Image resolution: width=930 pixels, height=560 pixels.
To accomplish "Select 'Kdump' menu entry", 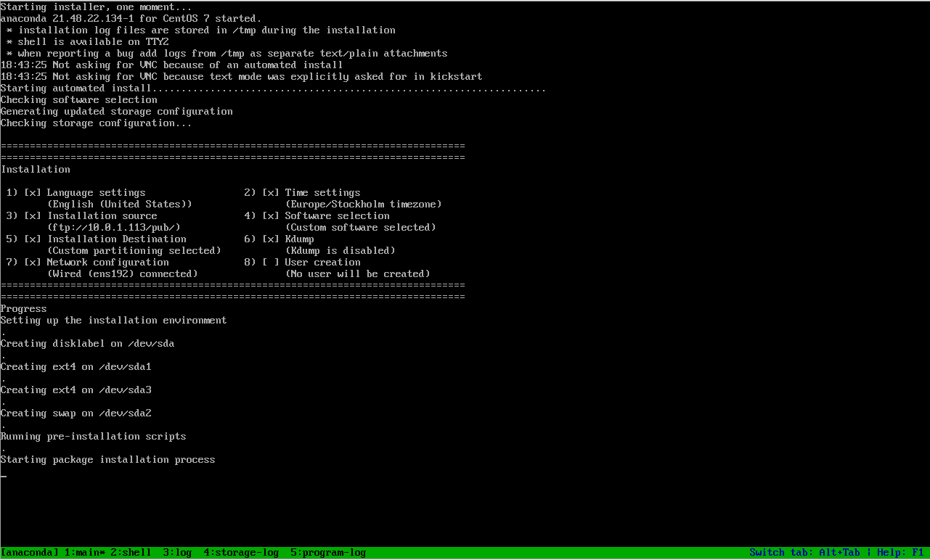I will 299,239.
